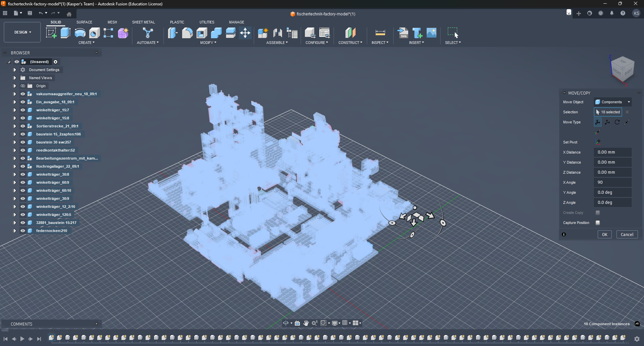This screenshot has height=346, width=644.
Task: Select the Extrude tool icon
Action: (65, 33)
